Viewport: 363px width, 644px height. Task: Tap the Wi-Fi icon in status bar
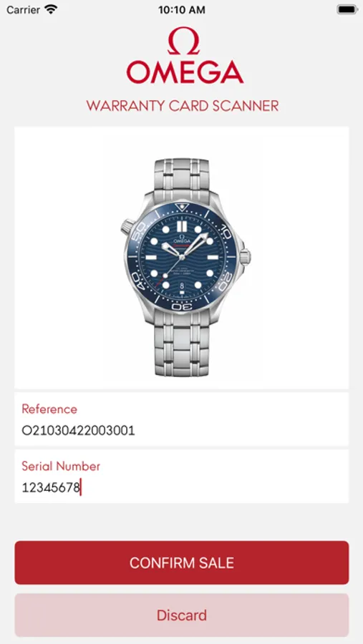(x=51, y=9)
